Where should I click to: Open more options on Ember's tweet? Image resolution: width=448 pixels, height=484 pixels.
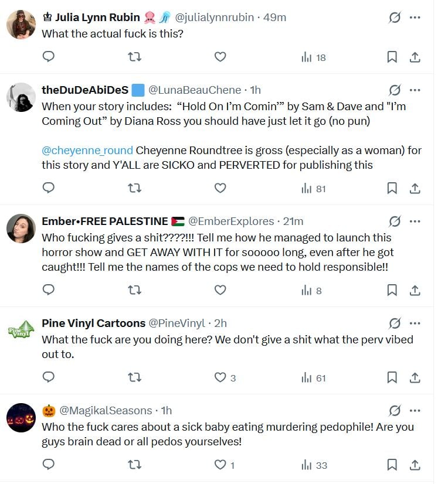point(415,221)
